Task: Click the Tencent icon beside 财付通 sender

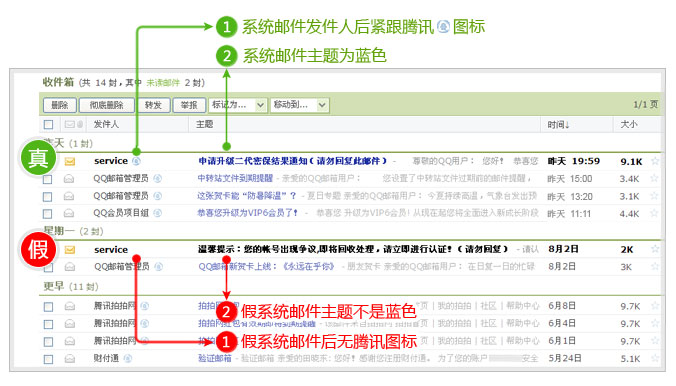Action: click(128, 358)
